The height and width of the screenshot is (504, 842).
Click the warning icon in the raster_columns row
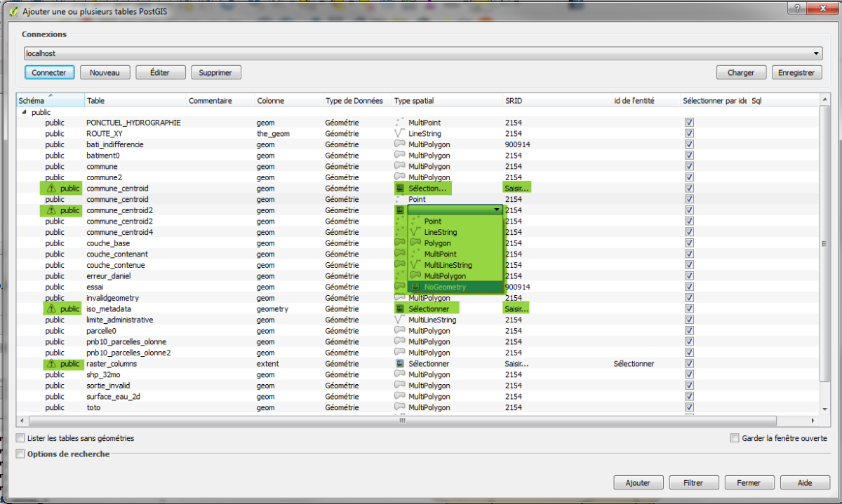pyautogui.click(x=51, y=364)
